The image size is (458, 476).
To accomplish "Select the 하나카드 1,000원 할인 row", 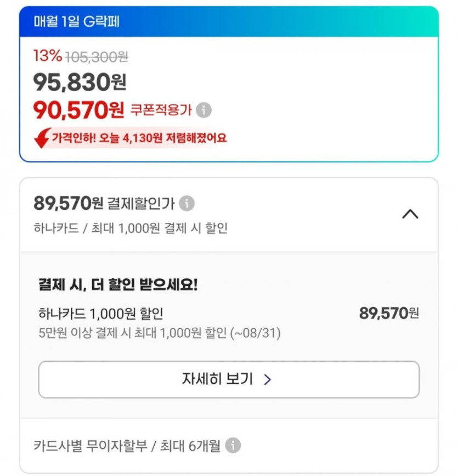I will click(101, 314).
